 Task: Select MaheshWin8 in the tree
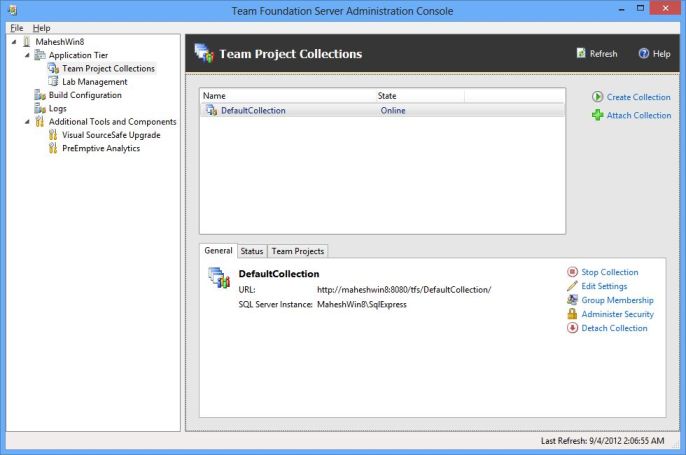click(x=60, y=42)
